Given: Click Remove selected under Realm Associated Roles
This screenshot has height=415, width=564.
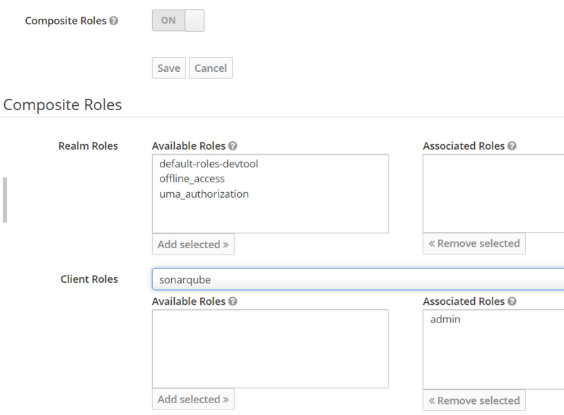Looking at the screenshot, I should pyautogui.click(x=474, y=243).
